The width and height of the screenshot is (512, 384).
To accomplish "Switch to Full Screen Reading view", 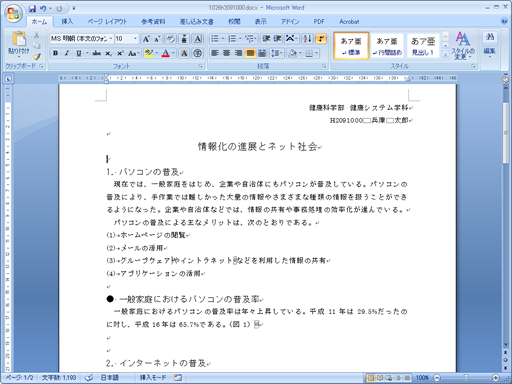I will coord(380,378).
